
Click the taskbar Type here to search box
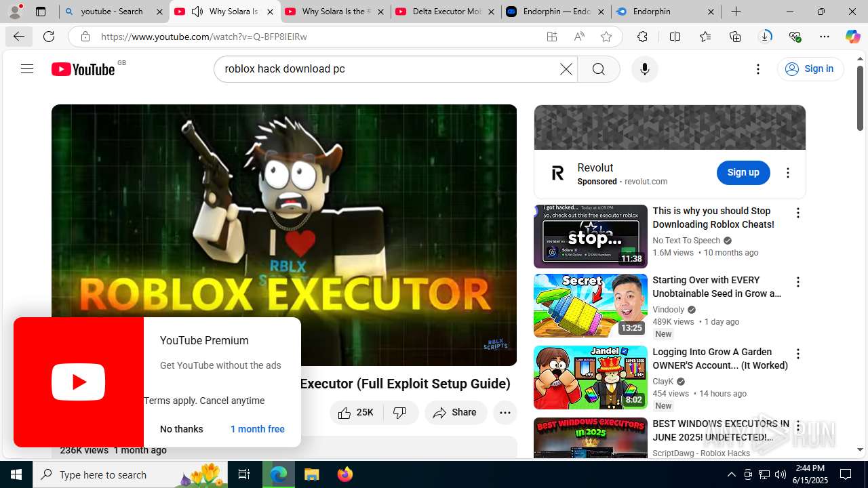(130, 474)
